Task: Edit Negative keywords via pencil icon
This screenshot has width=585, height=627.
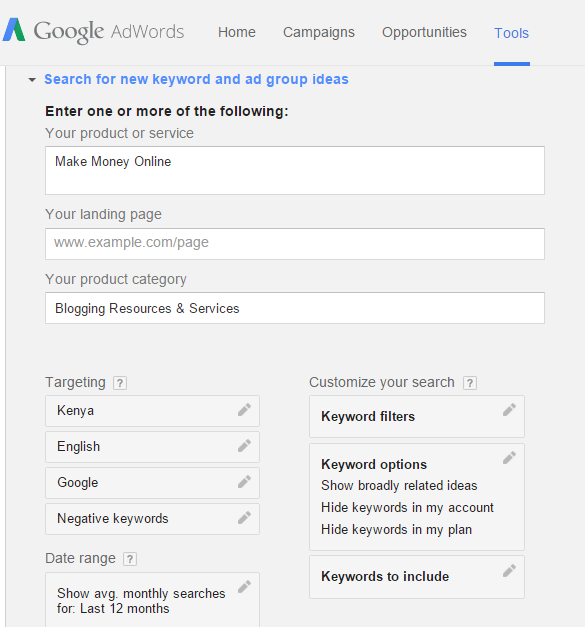Action: [x=244, y=517]
